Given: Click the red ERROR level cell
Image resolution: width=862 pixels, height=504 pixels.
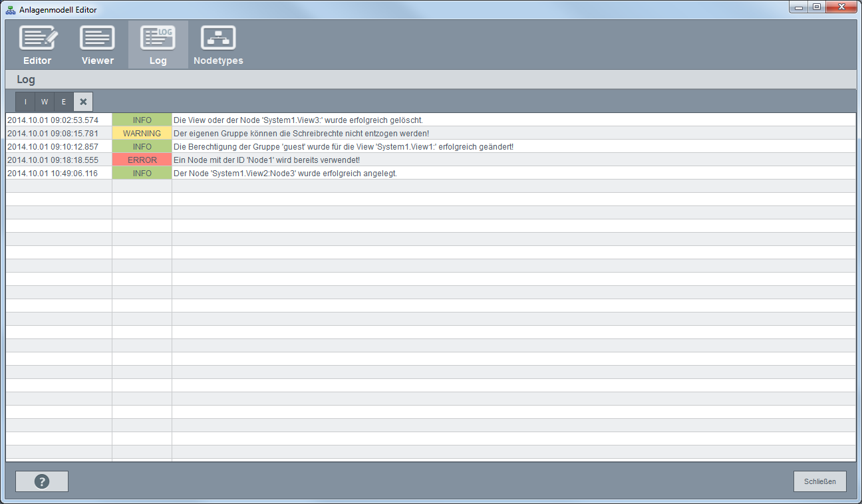Looking at the screenshot, I should (x=142, y=160).
